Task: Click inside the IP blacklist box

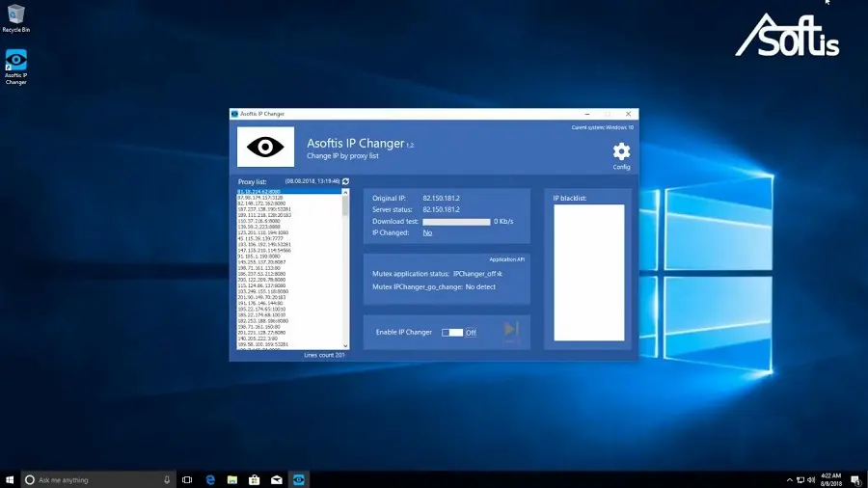Action: pos(589,272)
